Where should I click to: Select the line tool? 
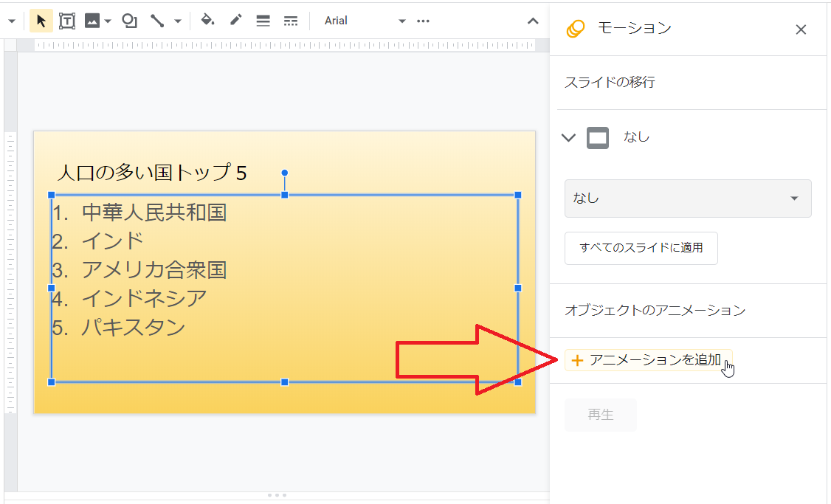click(x=157, y=21)
